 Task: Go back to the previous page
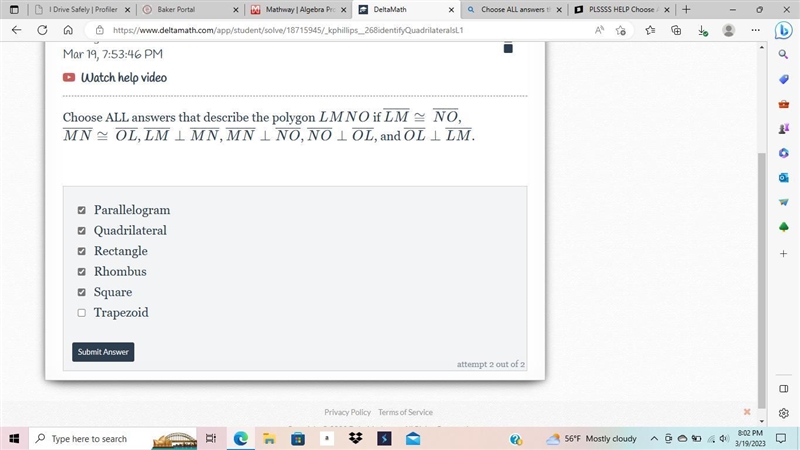16,30
